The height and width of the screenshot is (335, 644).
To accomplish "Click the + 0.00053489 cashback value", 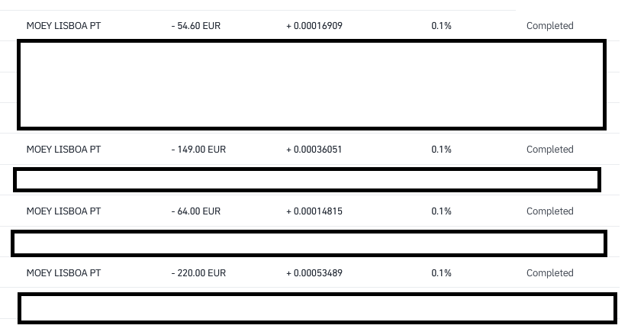I will [314, 273].
